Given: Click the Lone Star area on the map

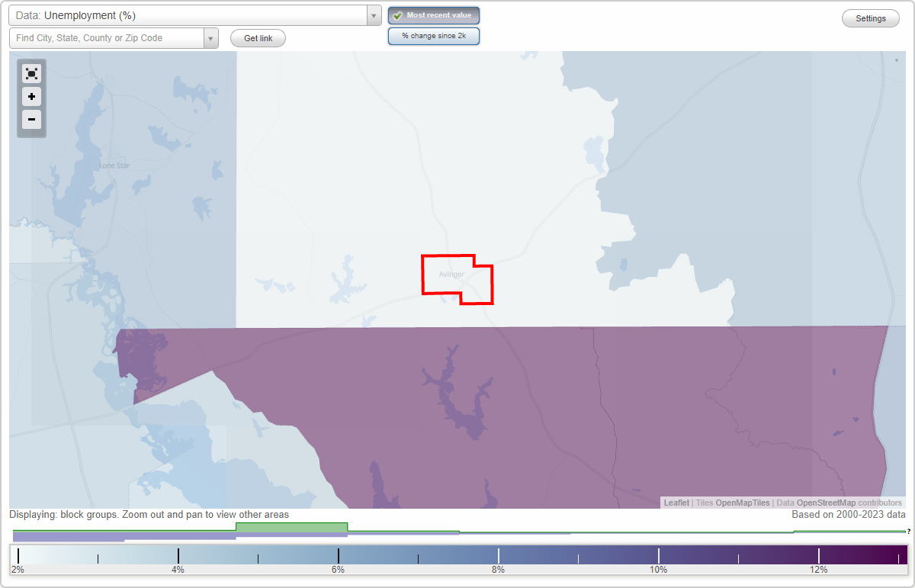Looking at the screenshot, I should 113,165.
